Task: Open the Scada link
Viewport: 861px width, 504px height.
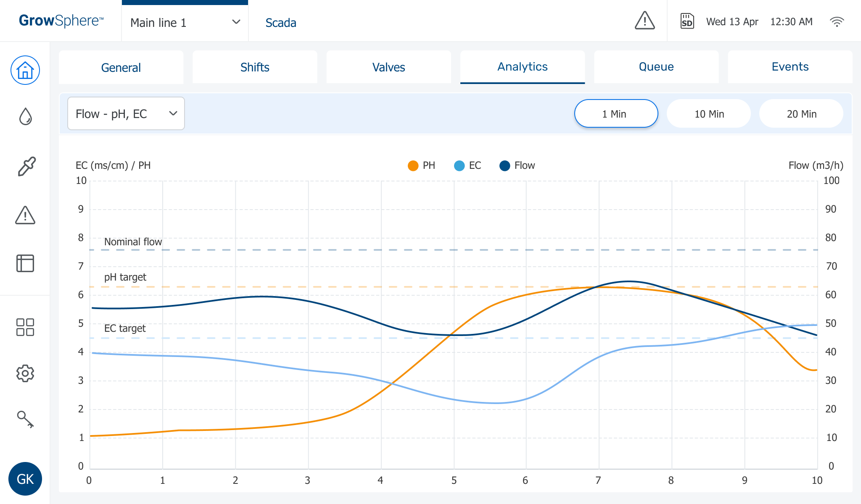Action: tap(281, 23)
